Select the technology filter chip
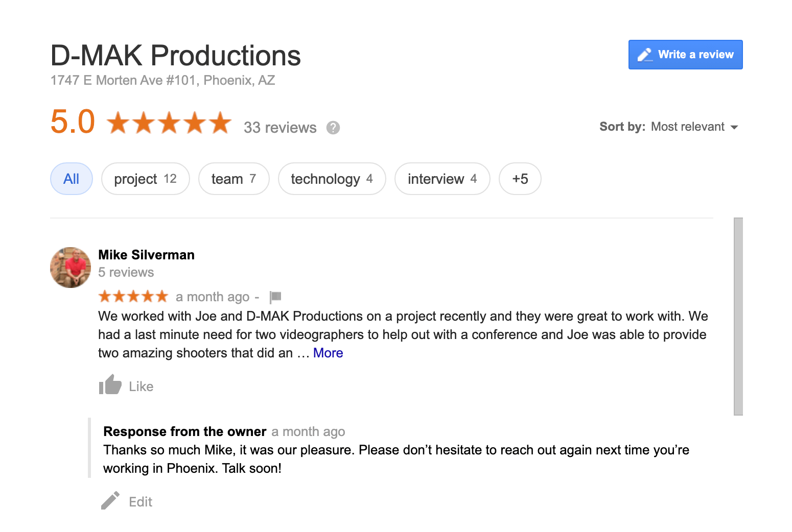The image size is (792, 532). (x=332, y=179)
